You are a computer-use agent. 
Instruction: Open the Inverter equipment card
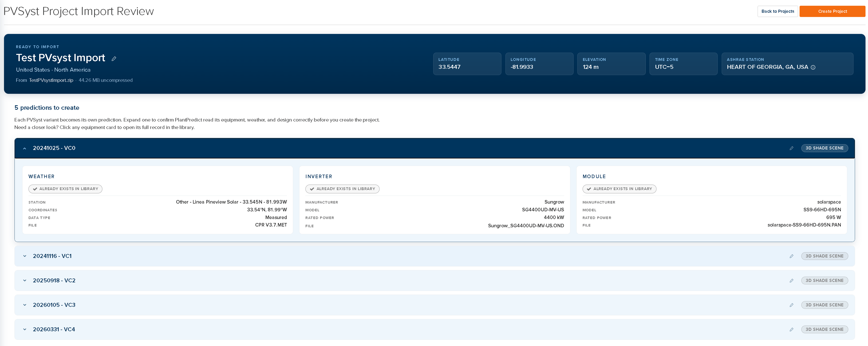tap(435, 200)
